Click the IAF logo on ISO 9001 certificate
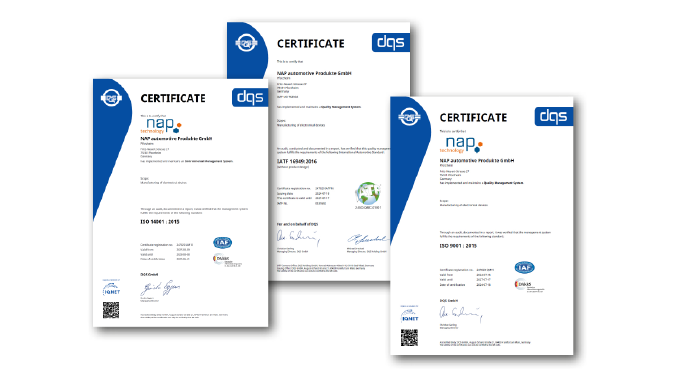Image resolution: width=675 pixels, height=379 pixels. tap(524, 267)
